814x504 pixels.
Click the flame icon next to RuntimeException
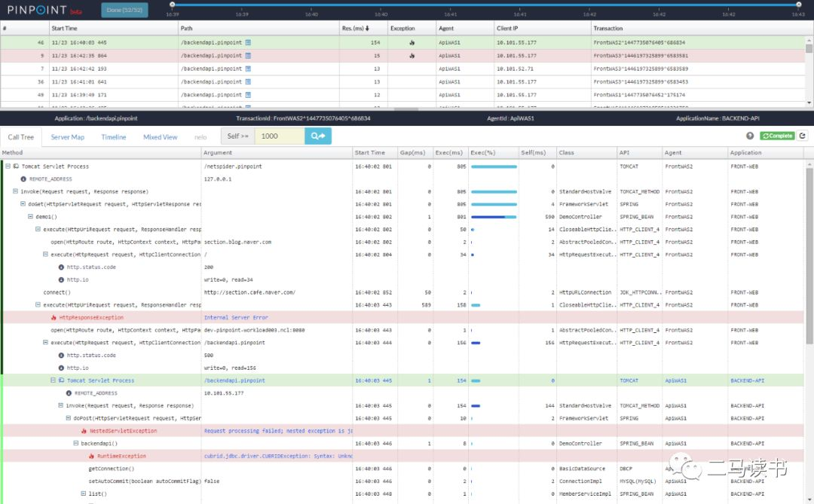pyautogui.click(x=91, y=456)
